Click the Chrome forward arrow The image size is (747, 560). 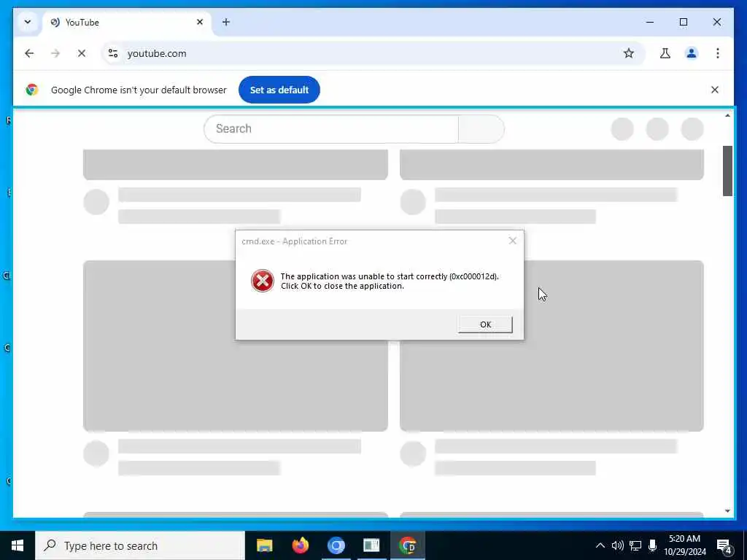point(55,53)
